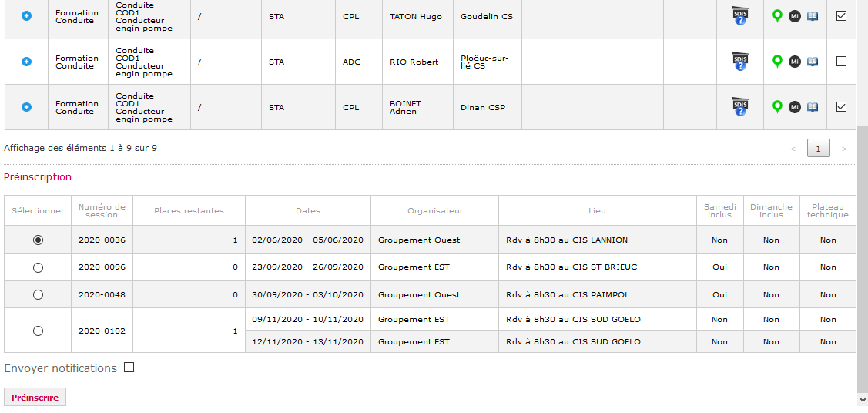Image resolution: width=868 pixels, height=413 pixels.
Task: Click the next page arrow
Action: (844, 149)
